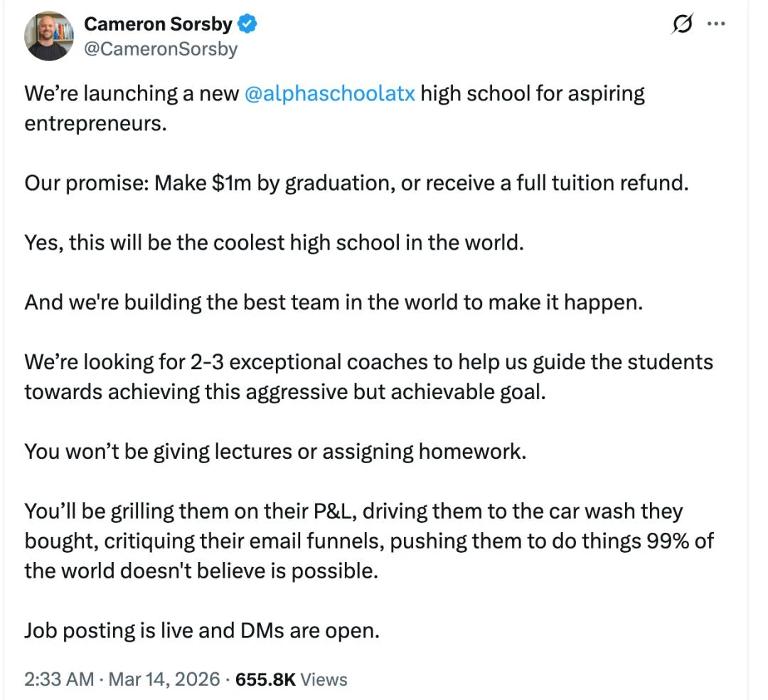Click the blue verified checkmark badge
The height and width of the screenshot is (700, 768).
pos(247,24)
